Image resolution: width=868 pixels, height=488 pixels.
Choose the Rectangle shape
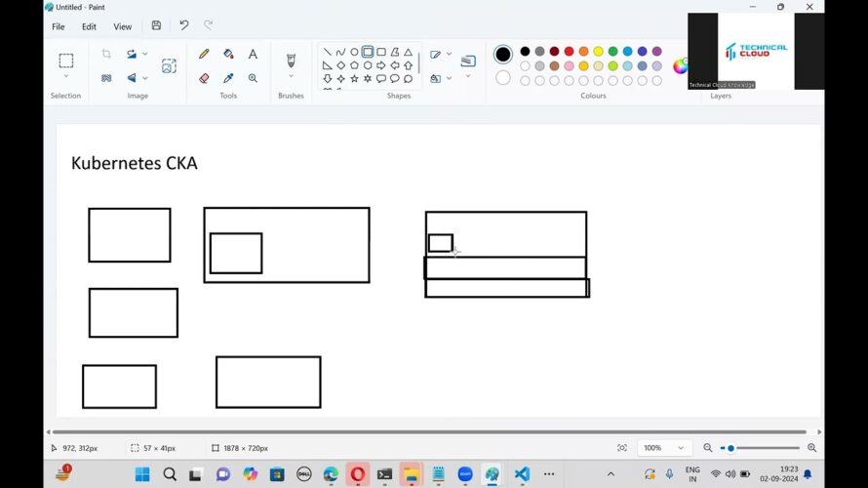(368, 52)
